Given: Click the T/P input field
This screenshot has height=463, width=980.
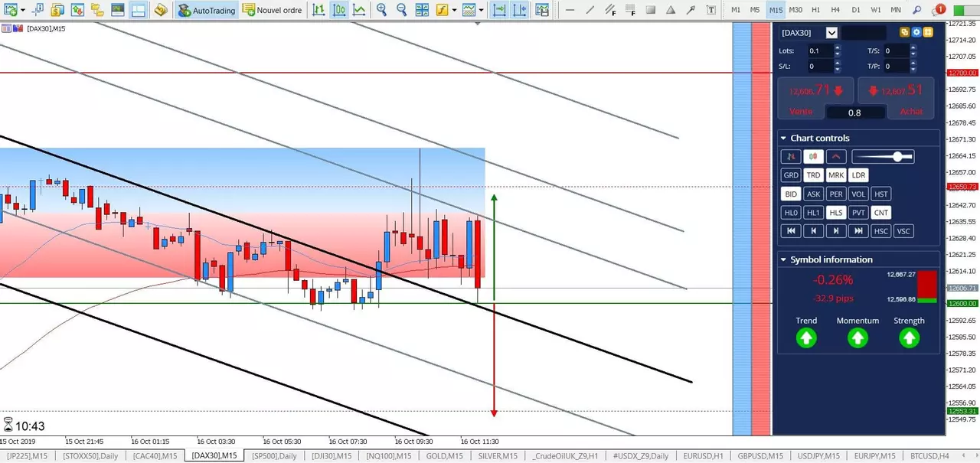Looking at the screenshot, I should click(x=895, y=67).
